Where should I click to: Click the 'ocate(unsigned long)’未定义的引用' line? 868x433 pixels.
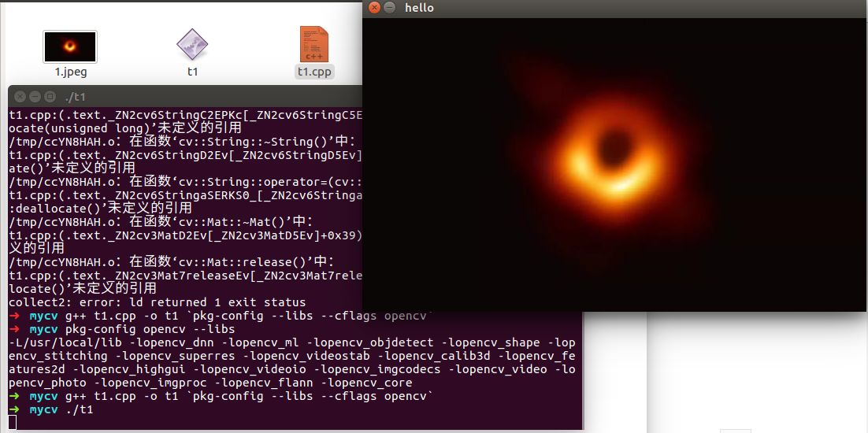(125, 128)
